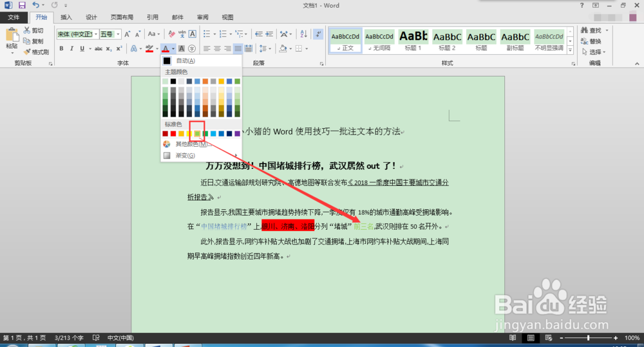Decrease paragraph indent
The height and width of the screenshot is (347, 644).
(259, 34)
